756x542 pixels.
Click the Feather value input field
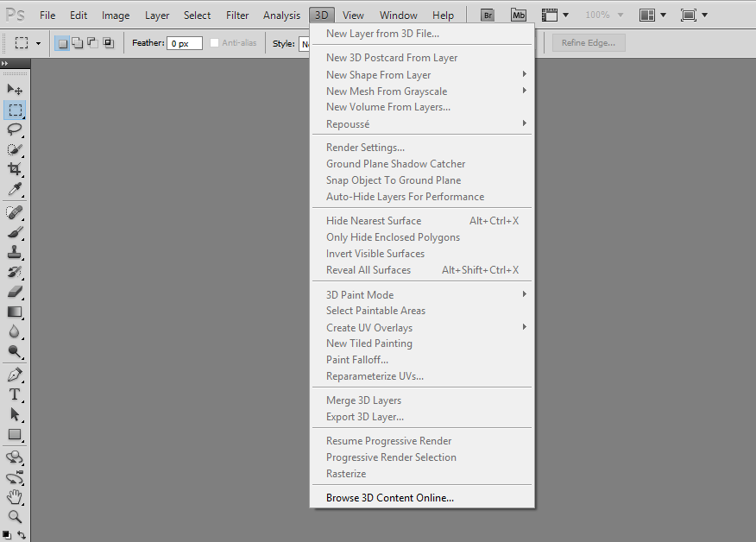(x=185, y=43)
